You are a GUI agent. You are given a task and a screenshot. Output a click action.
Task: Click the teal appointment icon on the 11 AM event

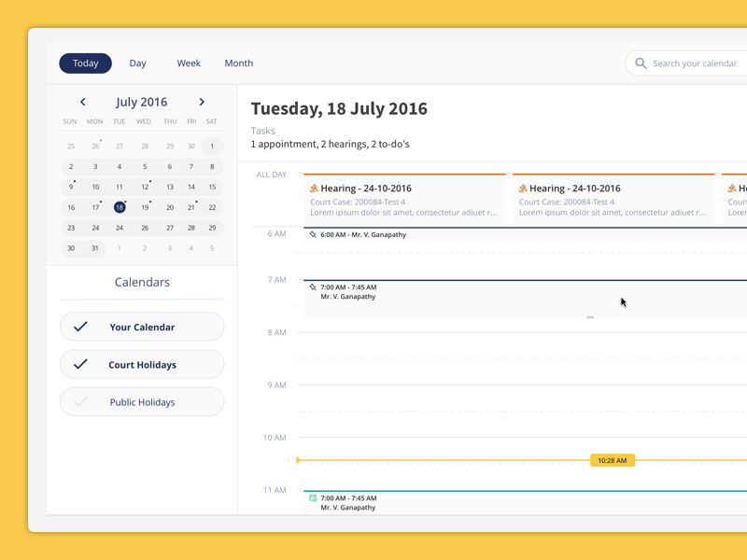pyautogui.click(x=311, y=499)
